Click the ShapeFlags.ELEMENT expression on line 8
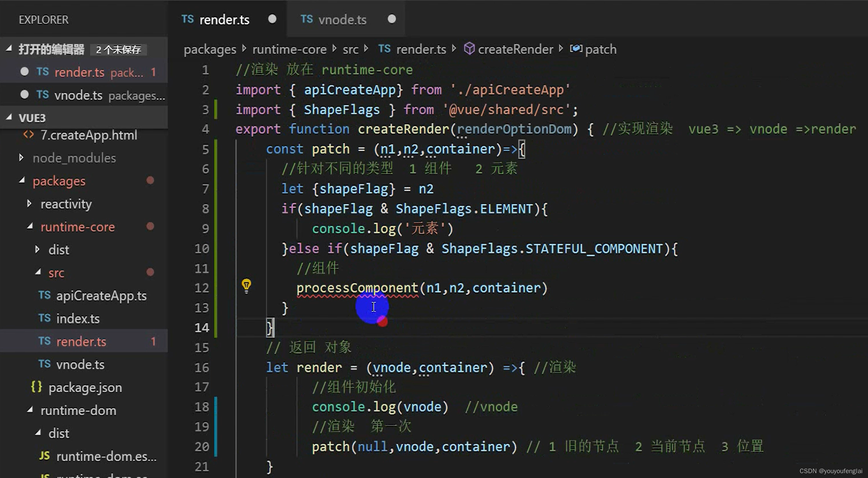The image size is (868, 478). coord(464,209)
